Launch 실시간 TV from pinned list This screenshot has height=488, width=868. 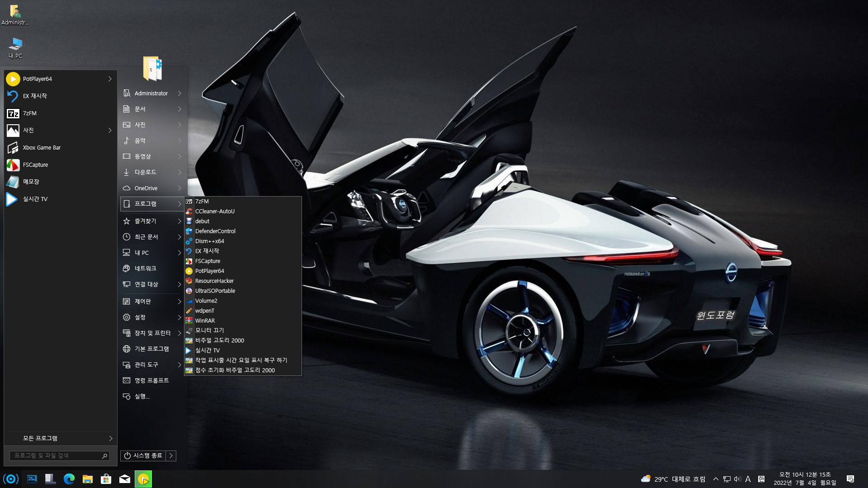click(60, 199)
